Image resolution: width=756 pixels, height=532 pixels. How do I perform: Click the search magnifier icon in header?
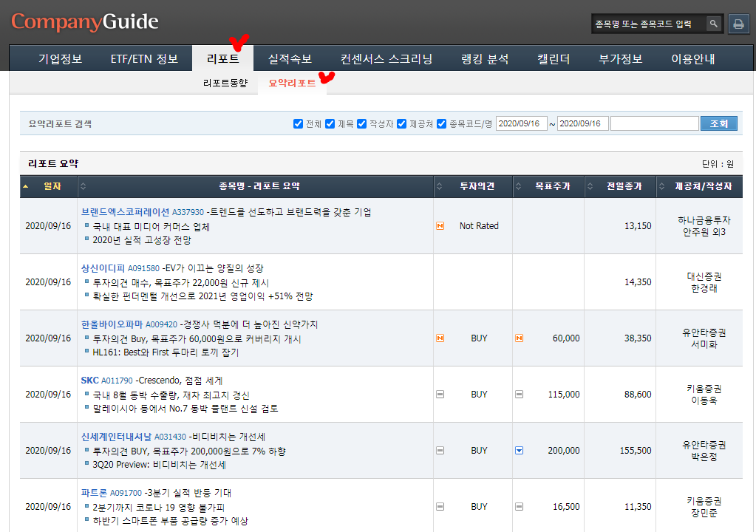click(714, 24)
